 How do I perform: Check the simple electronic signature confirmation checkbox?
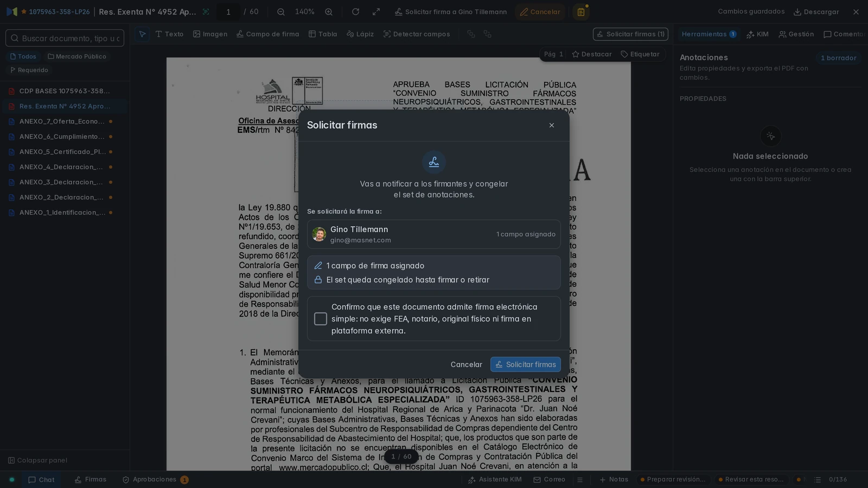[x=321, y=319]
